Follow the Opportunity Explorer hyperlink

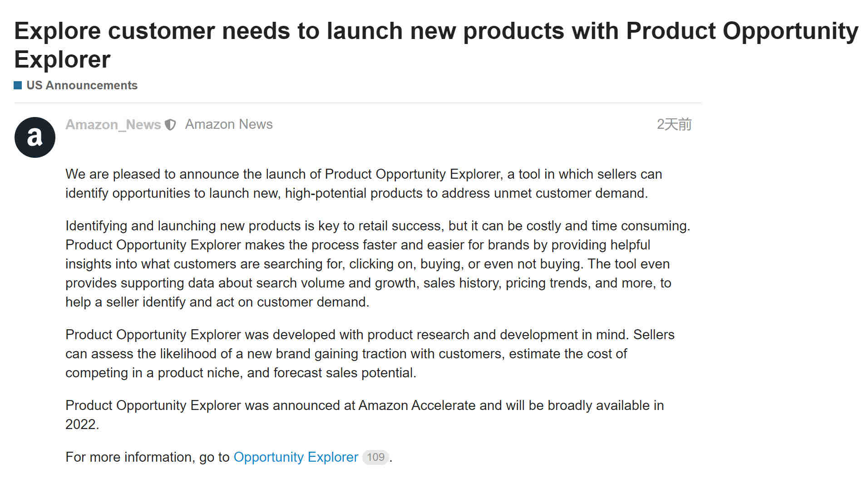(x=296, y=457)
